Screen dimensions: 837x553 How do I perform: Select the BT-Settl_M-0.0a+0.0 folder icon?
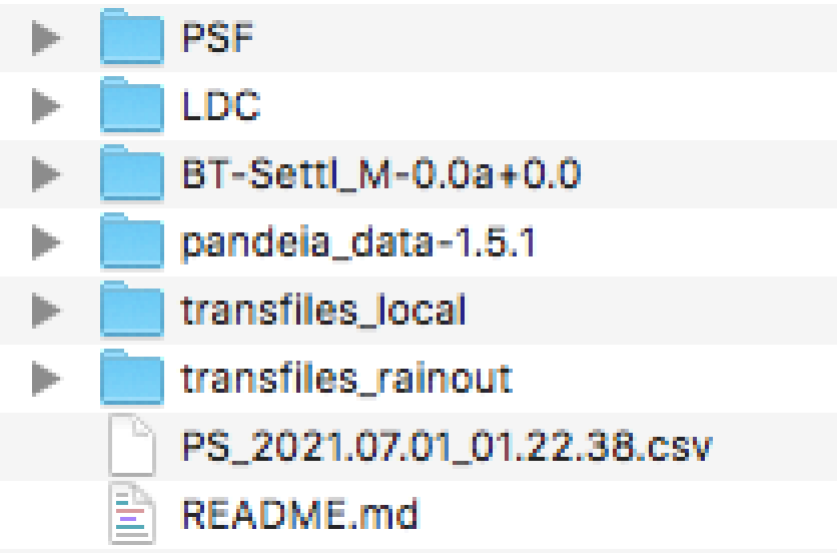click(x=131, y=173)
